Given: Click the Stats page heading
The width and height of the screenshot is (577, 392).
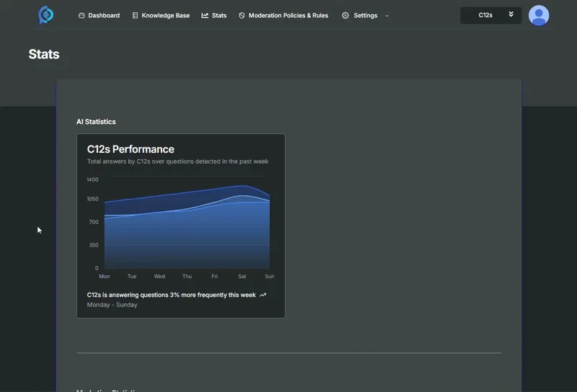Looking at the screenshot, I should point(44,54).
